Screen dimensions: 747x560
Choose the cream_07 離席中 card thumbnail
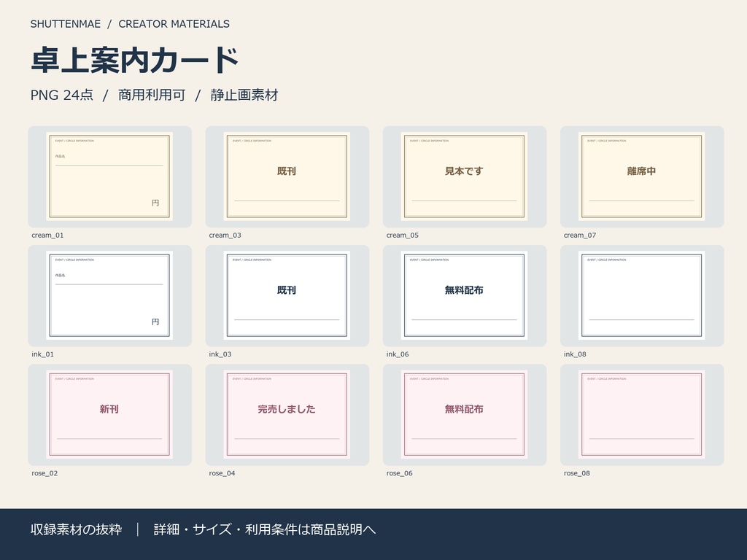(642, 176)
